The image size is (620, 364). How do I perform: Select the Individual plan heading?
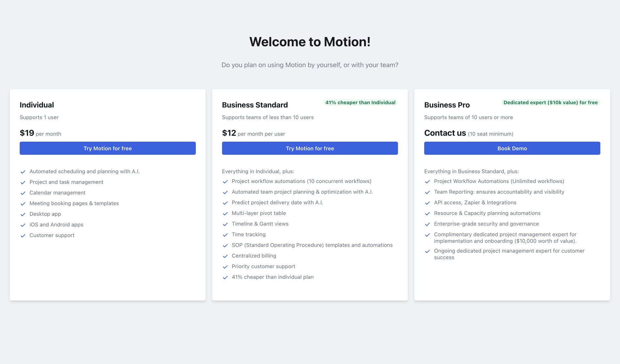point(36,105)
